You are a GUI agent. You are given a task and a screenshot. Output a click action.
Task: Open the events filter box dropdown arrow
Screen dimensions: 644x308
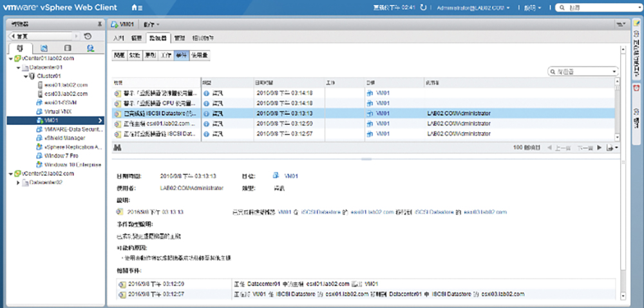click(x=614, y=72)
